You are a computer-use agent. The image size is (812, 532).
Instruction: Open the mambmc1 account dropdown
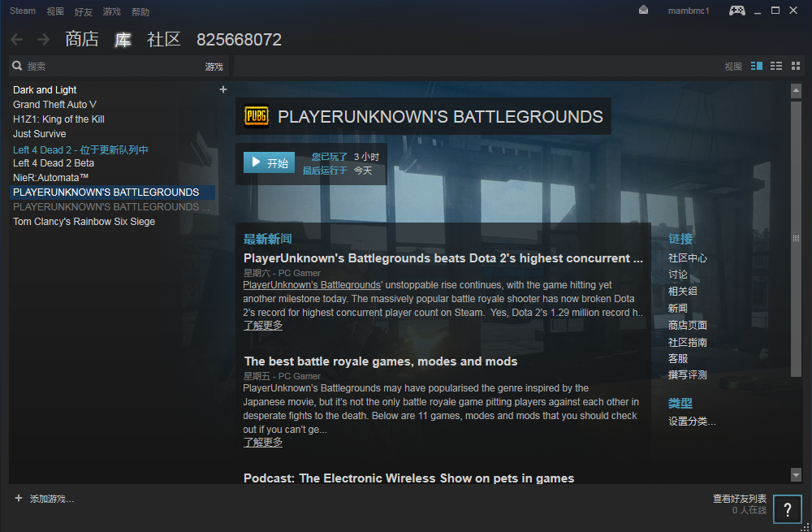(x=689, y=11)
